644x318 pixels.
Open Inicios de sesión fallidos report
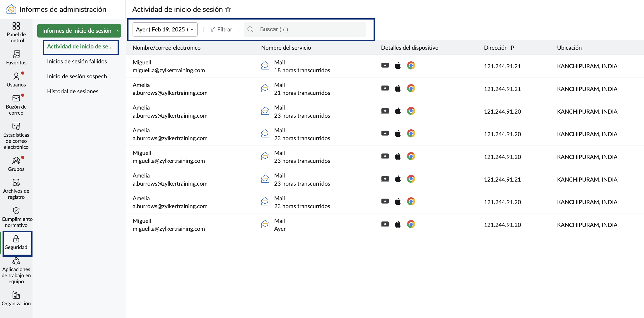pyautogui.click(x=77, y=61)
